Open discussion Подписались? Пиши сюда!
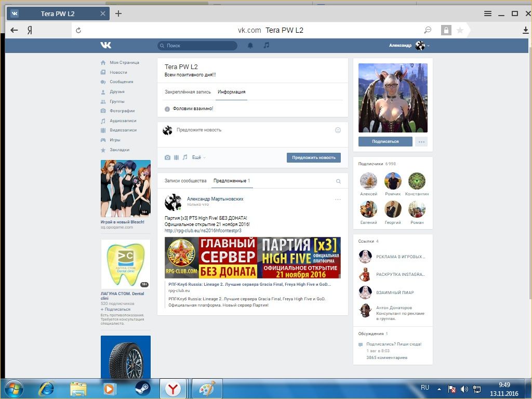This screenshot has height=399, width=532. point(394,344)
